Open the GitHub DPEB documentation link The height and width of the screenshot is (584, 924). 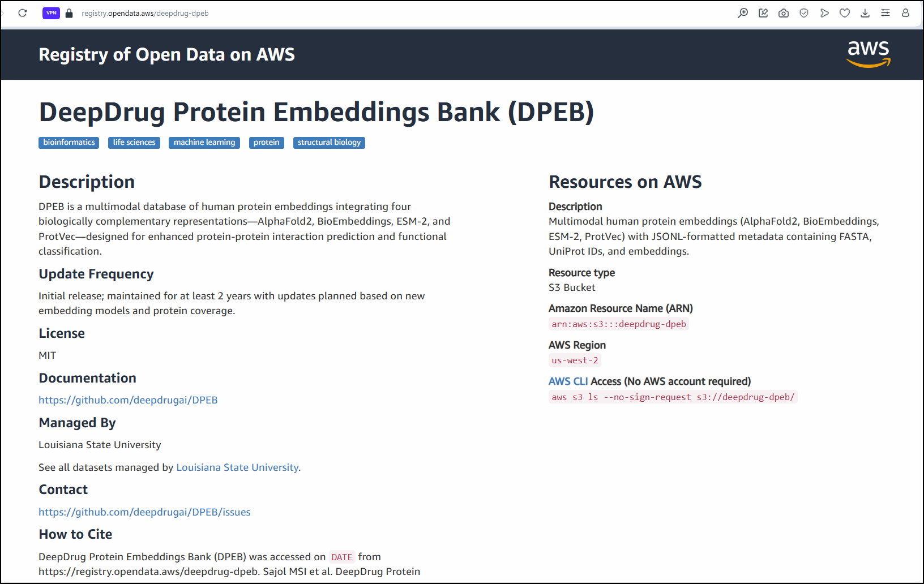pyautogui.click(x=128, y=400)
